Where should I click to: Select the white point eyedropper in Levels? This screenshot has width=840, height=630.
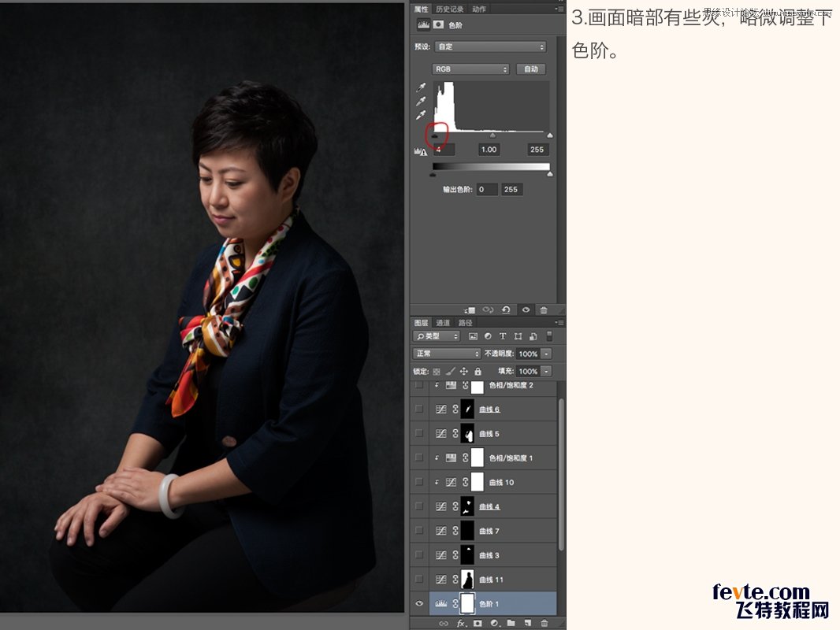pyautogui.click(x=421, y=114)
